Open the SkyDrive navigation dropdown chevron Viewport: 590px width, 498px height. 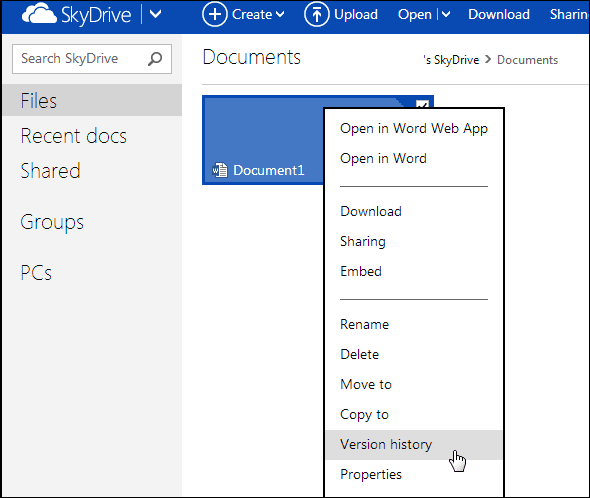point(155,15)
